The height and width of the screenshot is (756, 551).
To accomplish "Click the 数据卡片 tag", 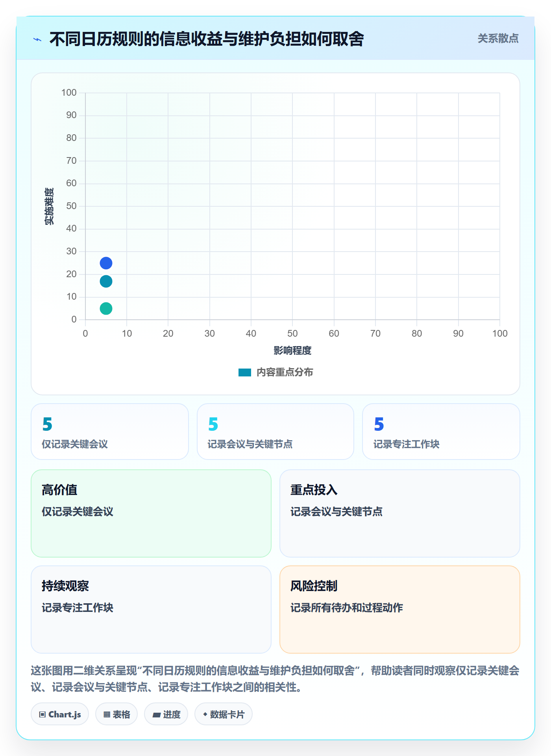I will 224,714.
